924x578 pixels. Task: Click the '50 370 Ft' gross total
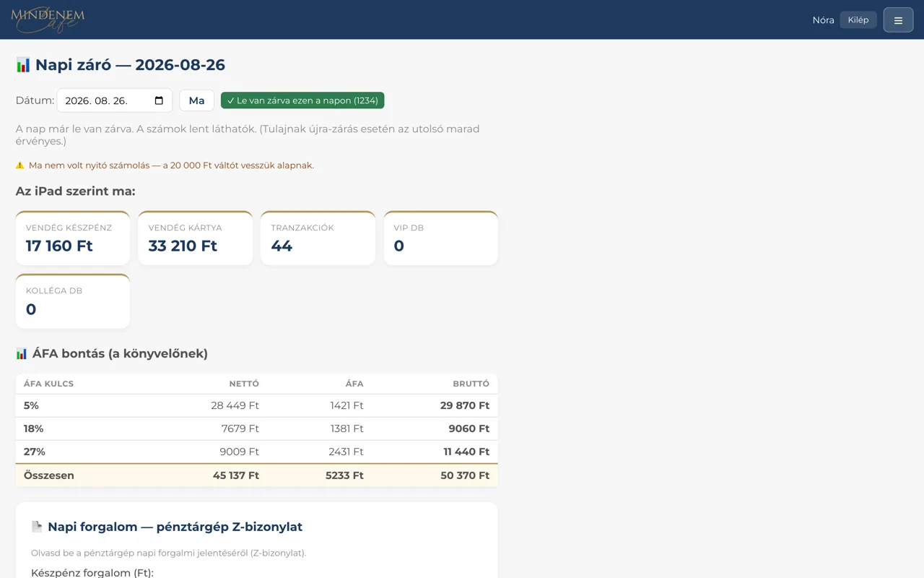(465, 475)
